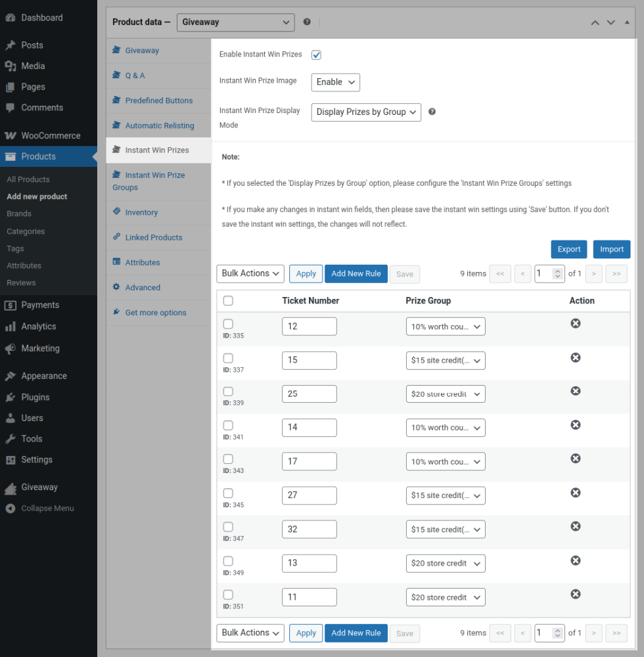Image resolution: width=644 pixels, height=657 pixels.
Task: Delete the rule for ticket number 12
Action: 575,323
